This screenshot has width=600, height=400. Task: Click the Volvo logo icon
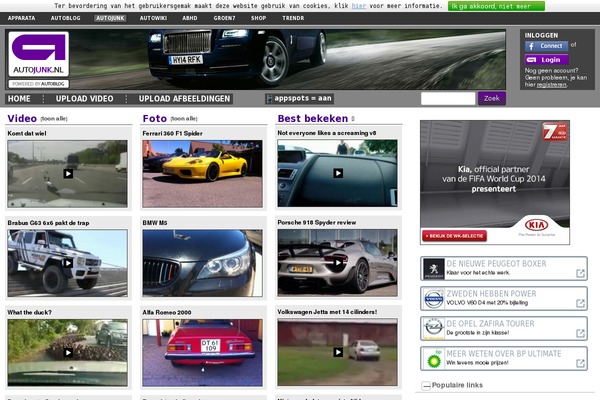coord(434,299)
